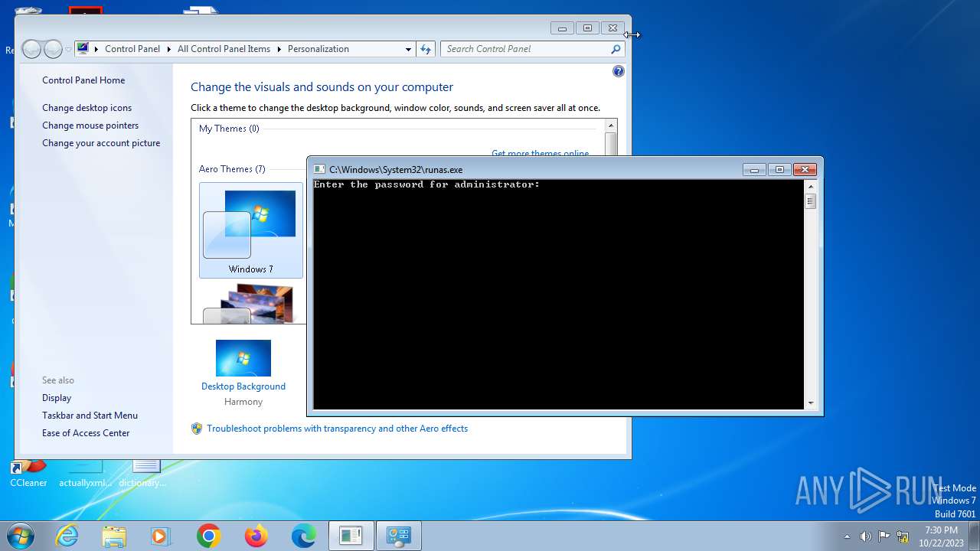
Task: Click runas console scroll up arrow
Action: 811,186
